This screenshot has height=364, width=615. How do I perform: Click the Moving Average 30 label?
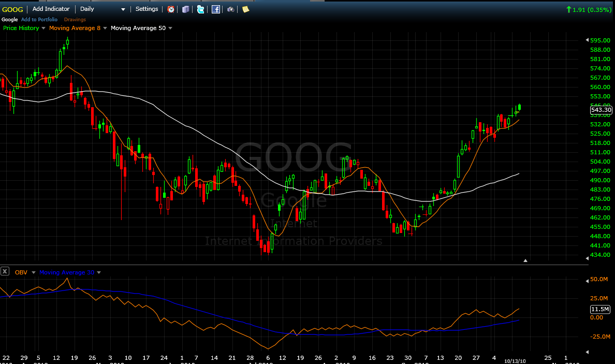pyautogui.click(x=67, y=272)
